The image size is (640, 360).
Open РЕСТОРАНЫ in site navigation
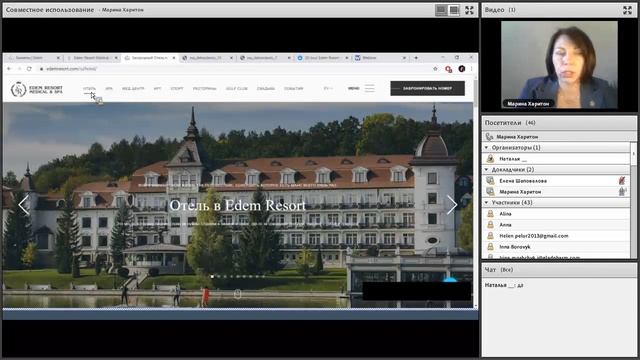click(x=204, y=89)
